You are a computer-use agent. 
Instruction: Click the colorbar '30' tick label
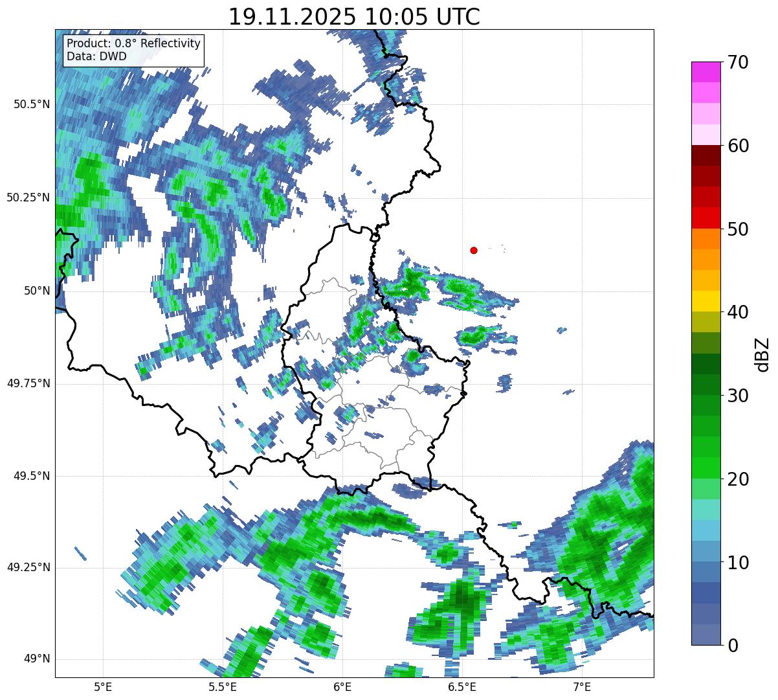pyautogui.click(x=738, y=396)
